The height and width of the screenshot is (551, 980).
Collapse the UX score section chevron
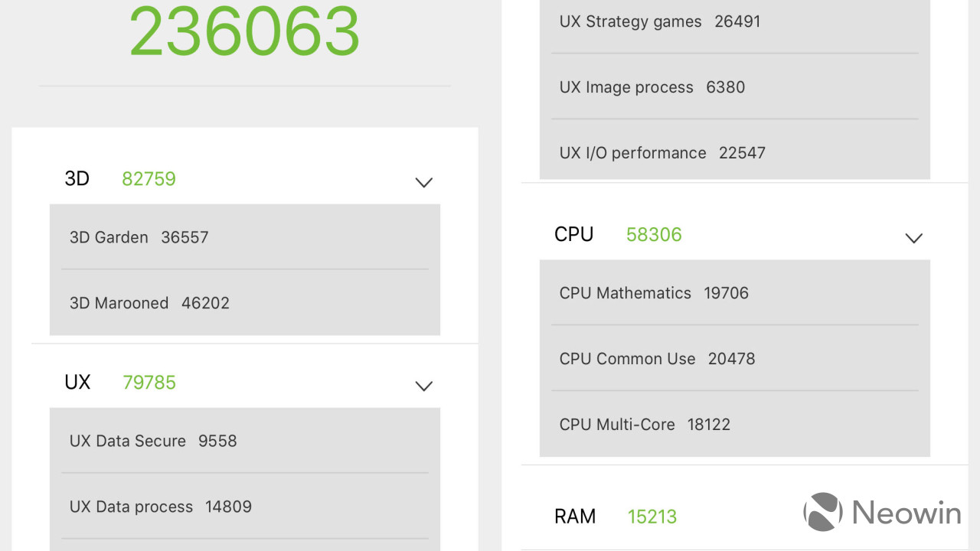coord(423,386)
